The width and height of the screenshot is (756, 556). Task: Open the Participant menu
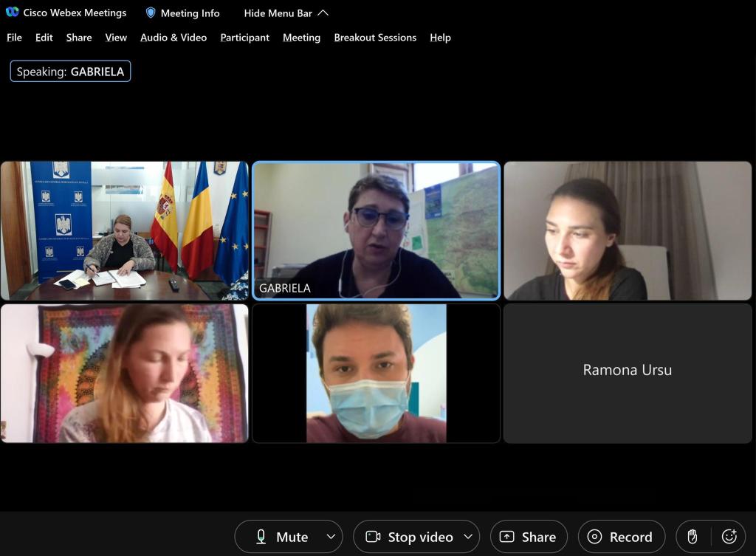[244, 37]
